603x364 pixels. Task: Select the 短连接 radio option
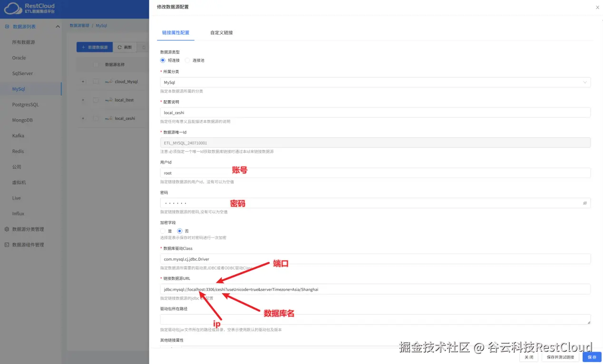pos(163,60)
